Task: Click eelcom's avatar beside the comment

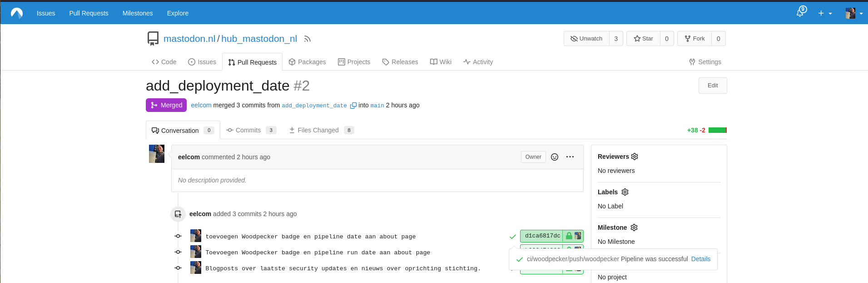Action: click(x=157, y=154)
